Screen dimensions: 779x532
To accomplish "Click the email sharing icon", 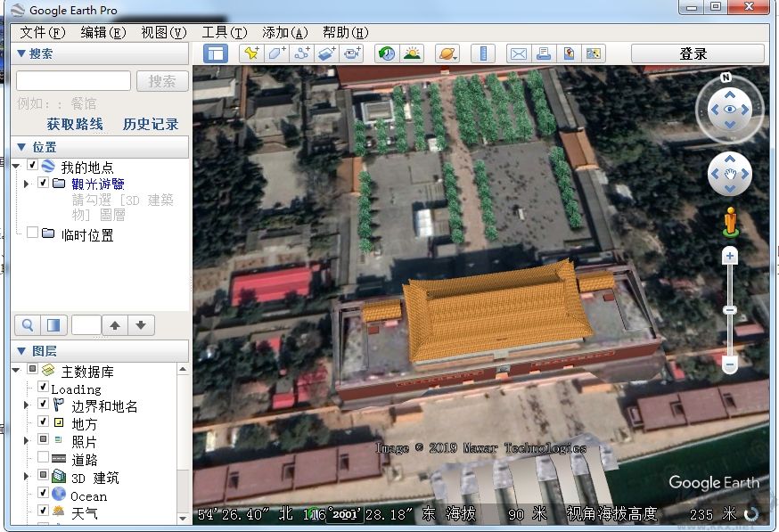I will (x=518, y=53).
